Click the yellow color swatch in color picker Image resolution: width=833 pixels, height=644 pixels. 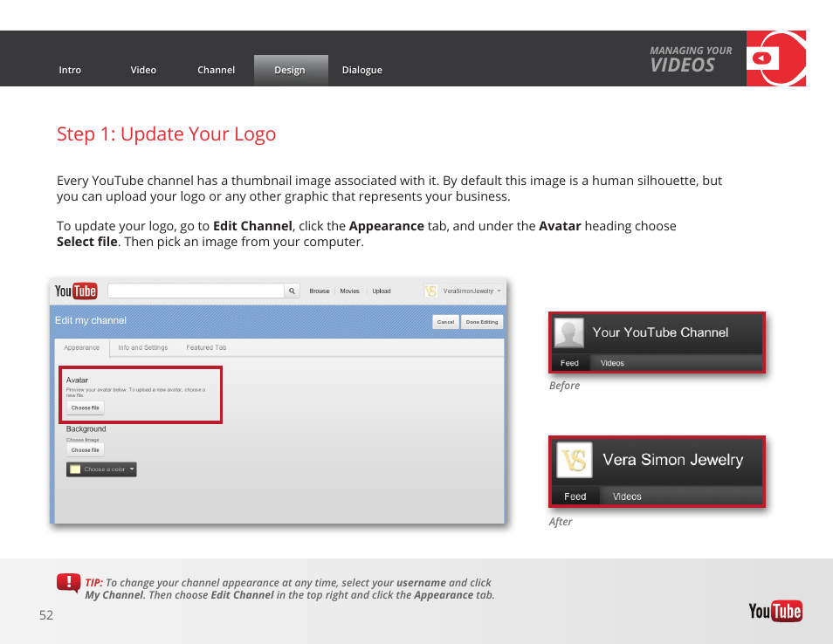[x=75, y=469]
